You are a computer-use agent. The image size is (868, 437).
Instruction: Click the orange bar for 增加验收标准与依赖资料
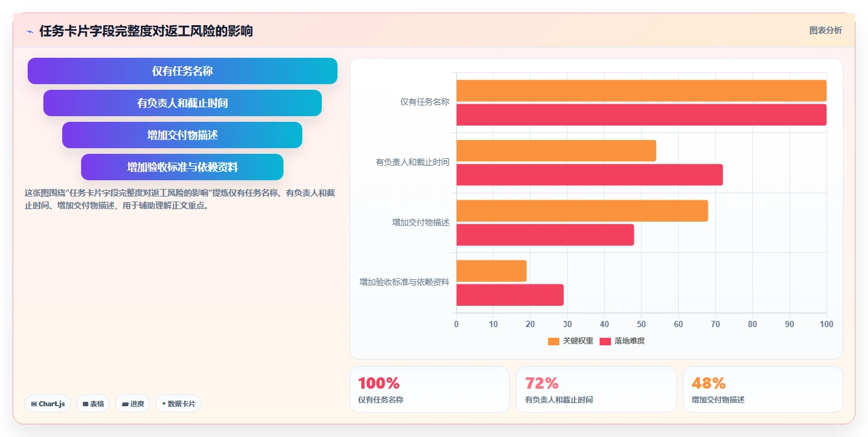492,271
